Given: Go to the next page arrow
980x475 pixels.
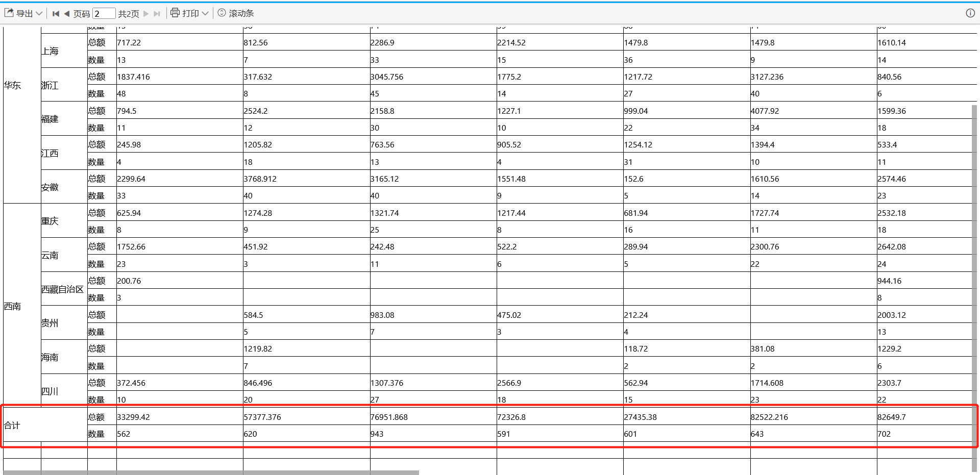Looking at the screenshot, I should coord(146,14).
